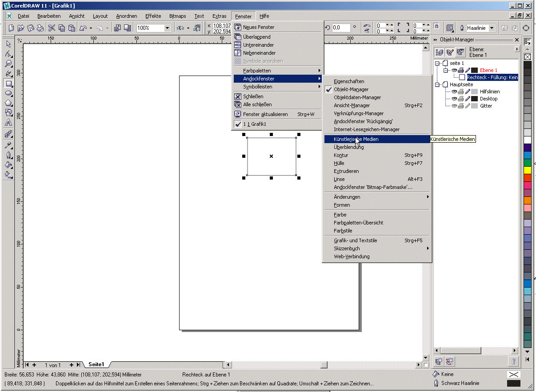The height and width of the screenshot is (392, 536).
Task: Click the Cut scissors icon
Action: click(52, 28)
